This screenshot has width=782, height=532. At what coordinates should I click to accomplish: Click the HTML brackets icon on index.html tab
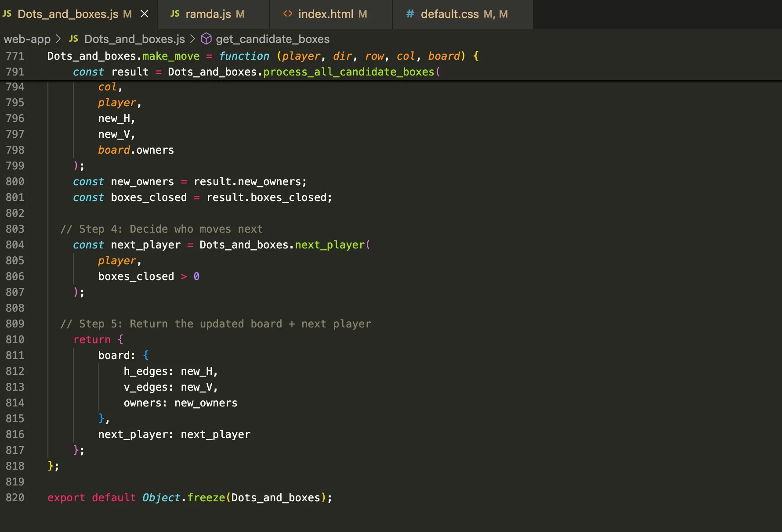pyautogui.click(x=288, y=14)
